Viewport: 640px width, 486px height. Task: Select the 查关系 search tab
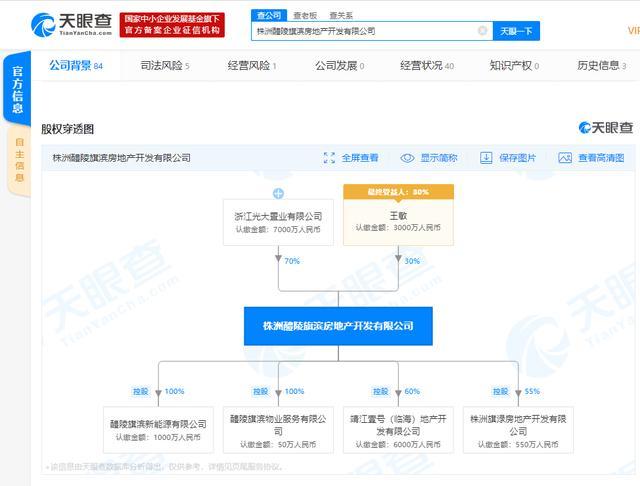tap(341, 16)
